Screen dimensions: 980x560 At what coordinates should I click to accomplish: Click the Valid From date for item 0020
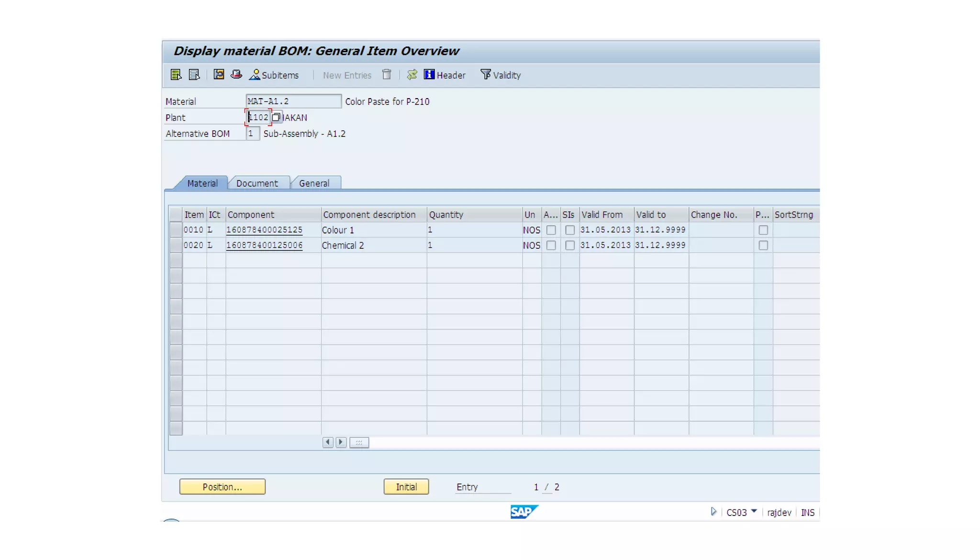coord(606,245)
